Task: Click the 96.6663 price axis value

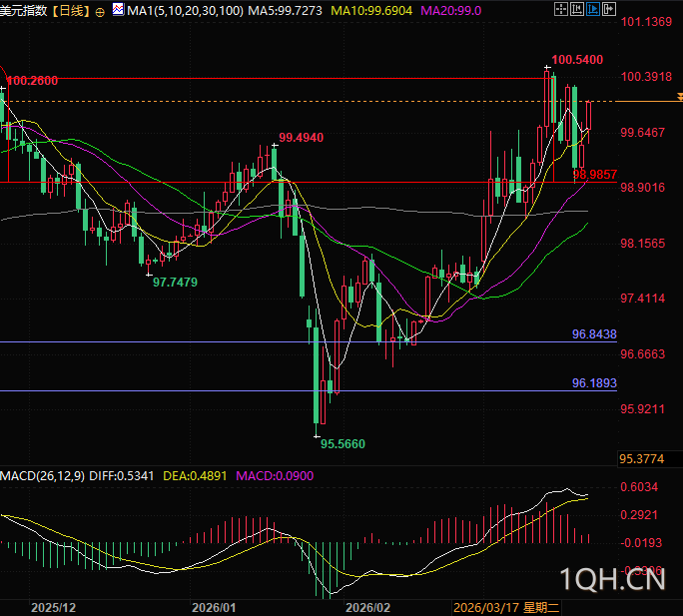Action: click(x=642, y=354)
